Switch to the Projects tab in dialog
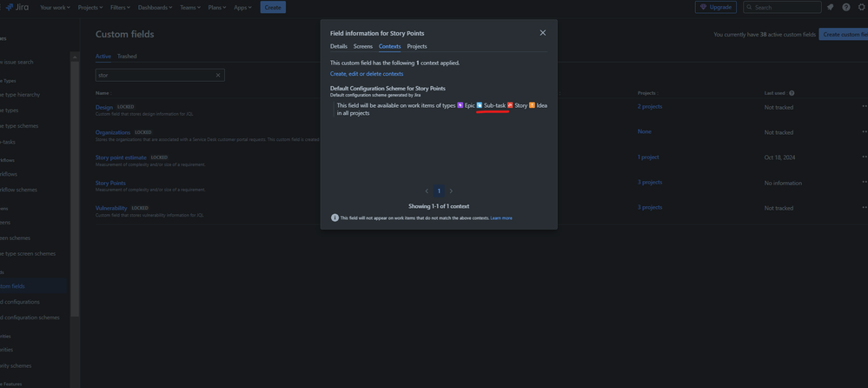Image resolution: width=868 pixels, height=388 pixels. pyautogui.click(x=417, y=46)
